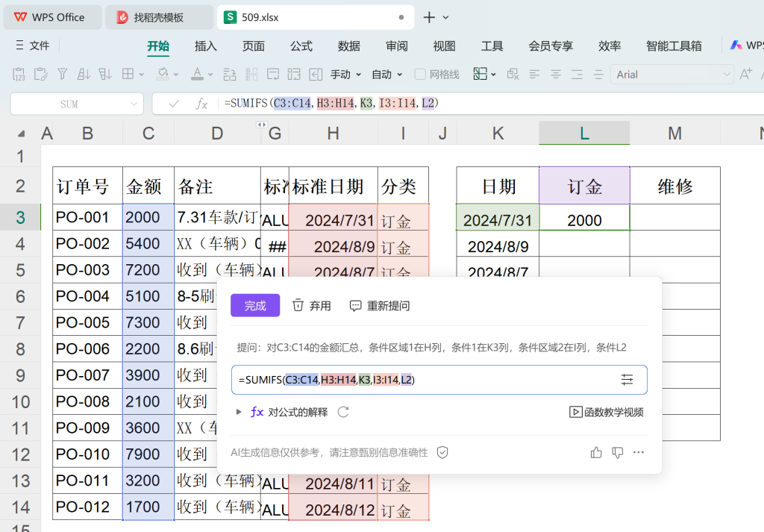Click the AI formula input field
Viewport: 764px width, 532px height.
(x=439, y=380)
